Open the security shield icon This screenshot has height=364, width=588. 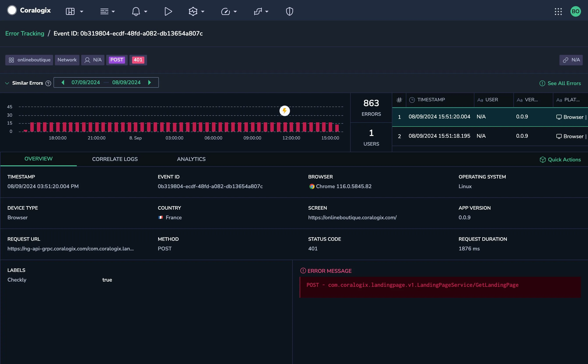tap(289, 11)
